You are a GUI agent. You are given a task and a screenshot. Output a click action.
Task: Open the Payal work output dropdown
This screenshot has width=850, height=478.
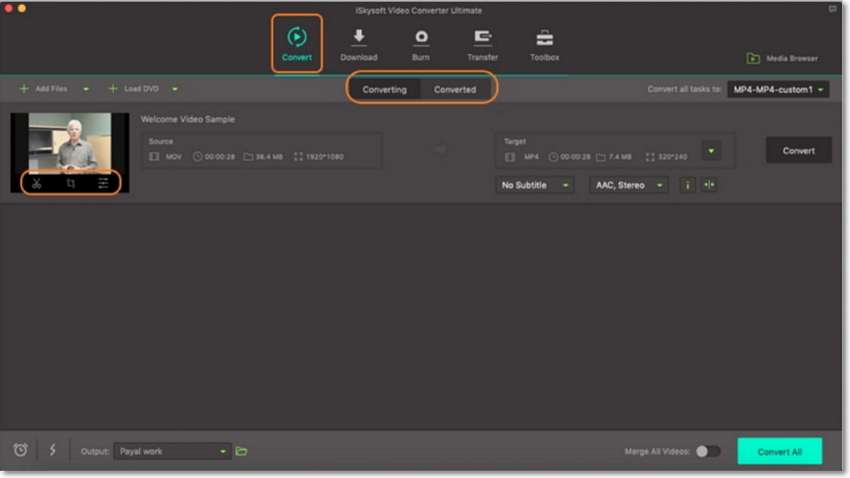coord(172,451)
